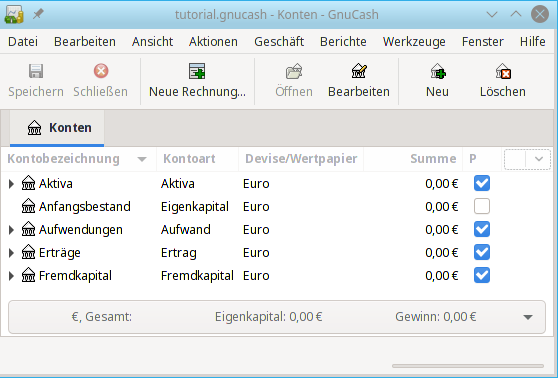Open the Ansicht menu

pyautogui.click(x=152, y=42)
